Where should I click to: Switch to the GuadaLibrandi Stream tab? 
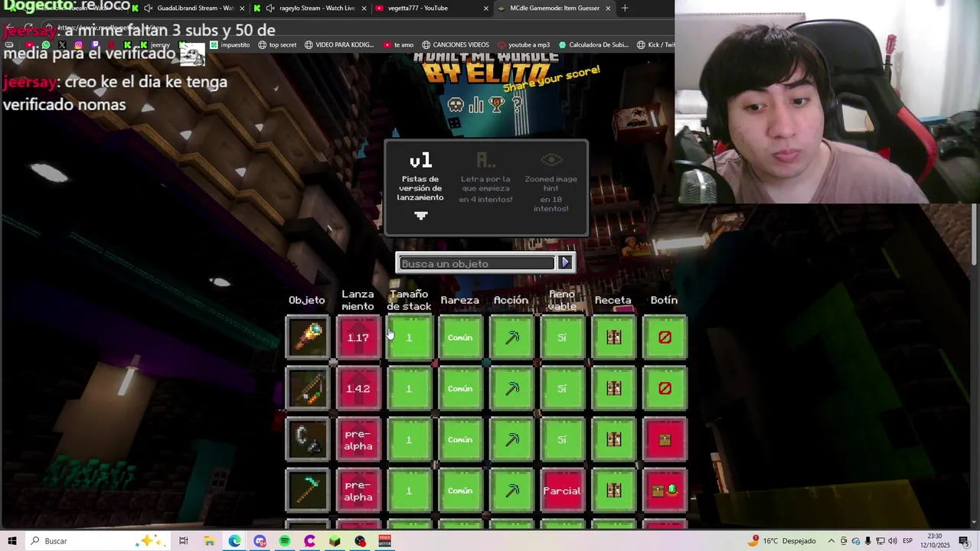(189, 8)
